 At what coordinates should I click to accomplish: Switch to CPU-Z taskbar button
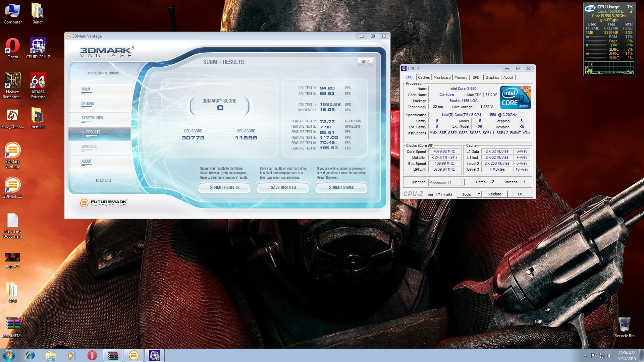155,355
